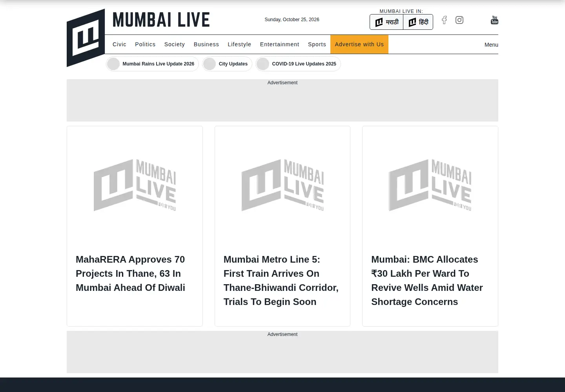
Task: Click the MUMBAI LIVE wordmark in the header
Action: tap(161, 20)
